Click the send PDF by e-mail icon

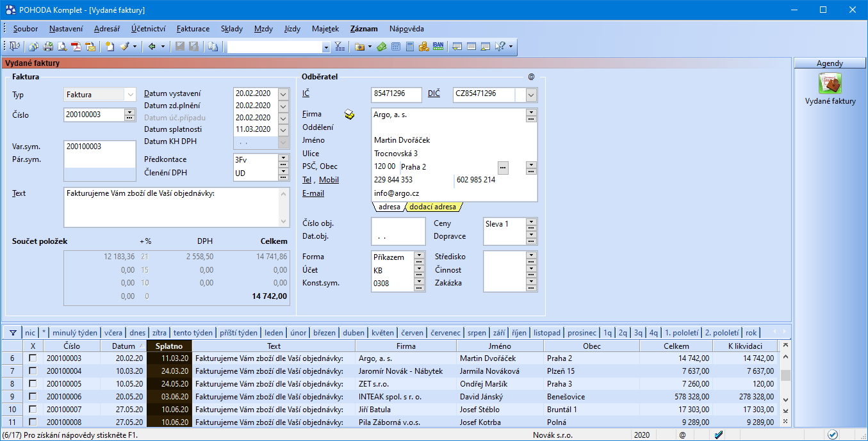tap(90, 47)
